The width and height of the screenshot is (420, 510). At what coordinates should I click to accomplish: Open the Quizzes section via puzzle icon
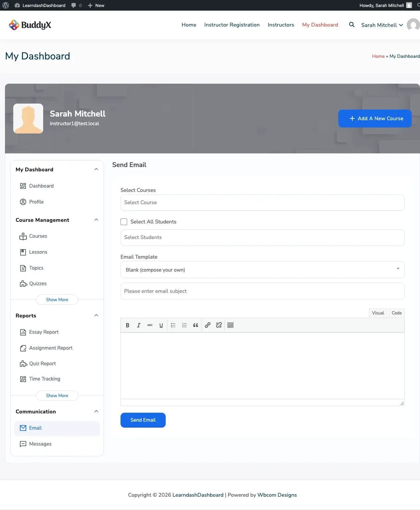click(38, 284)
